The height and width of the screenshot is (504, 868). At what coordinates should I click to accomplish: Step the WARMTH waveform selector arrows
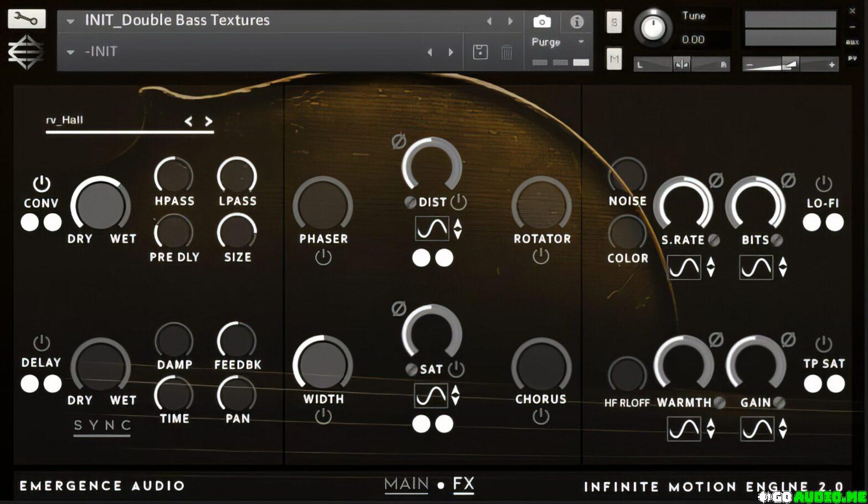coord(711,429)
